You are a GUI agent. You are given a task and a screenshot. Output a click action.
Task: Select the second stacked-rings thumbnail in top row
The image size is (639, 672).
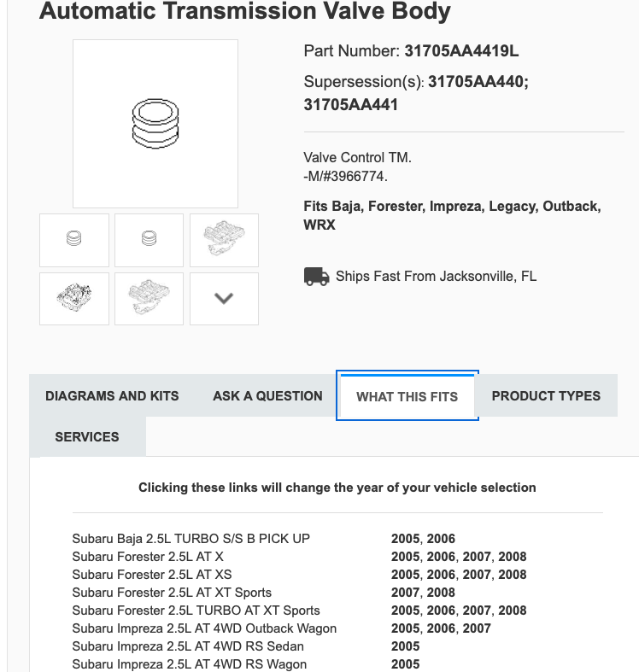[x=149, y=240]
